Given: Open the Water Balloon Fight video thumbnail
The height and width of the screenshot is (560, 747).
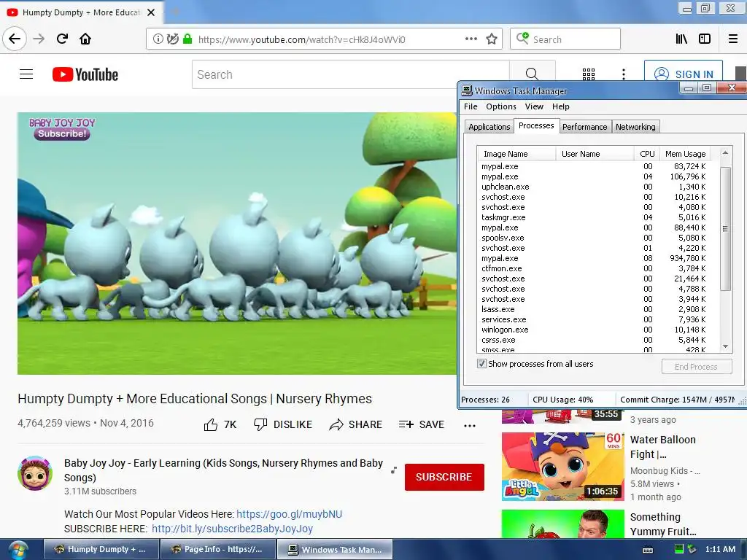Looking at the screenshot, I should point(562,466).
